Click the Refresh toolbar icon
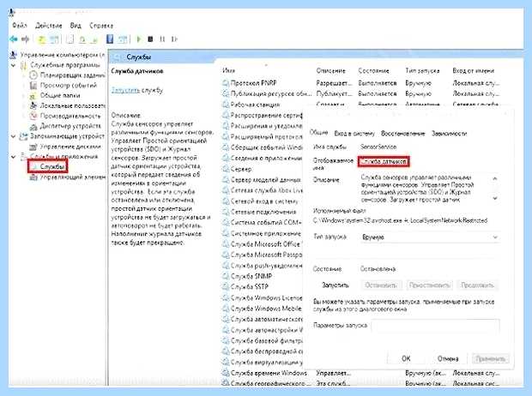Image resolution: width=532 pixels, height=396 pixels. [x=82, y=39]
